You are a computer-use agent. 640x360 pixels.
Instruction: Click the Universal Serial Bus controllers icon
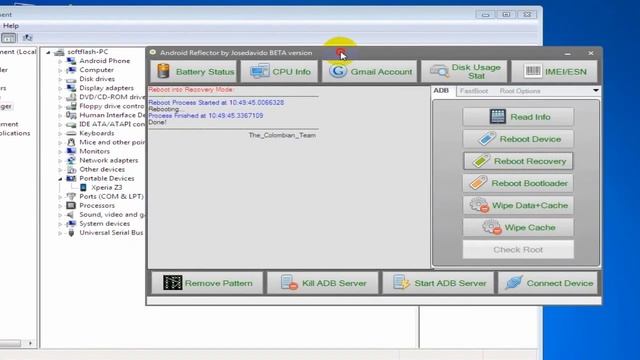click(71, 233)
